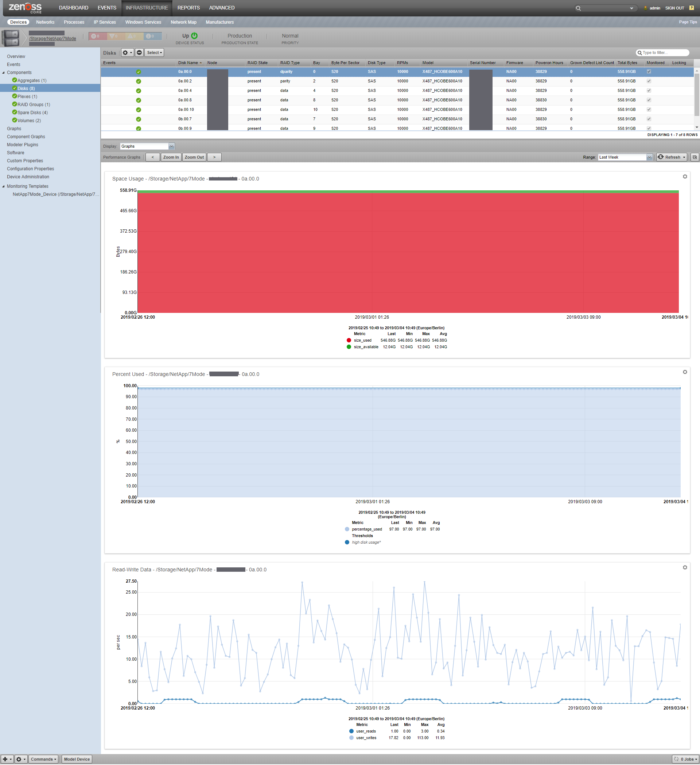
Task: Open the /Storage/NetApp/7Mode device class link
Action: click(52, 39)
